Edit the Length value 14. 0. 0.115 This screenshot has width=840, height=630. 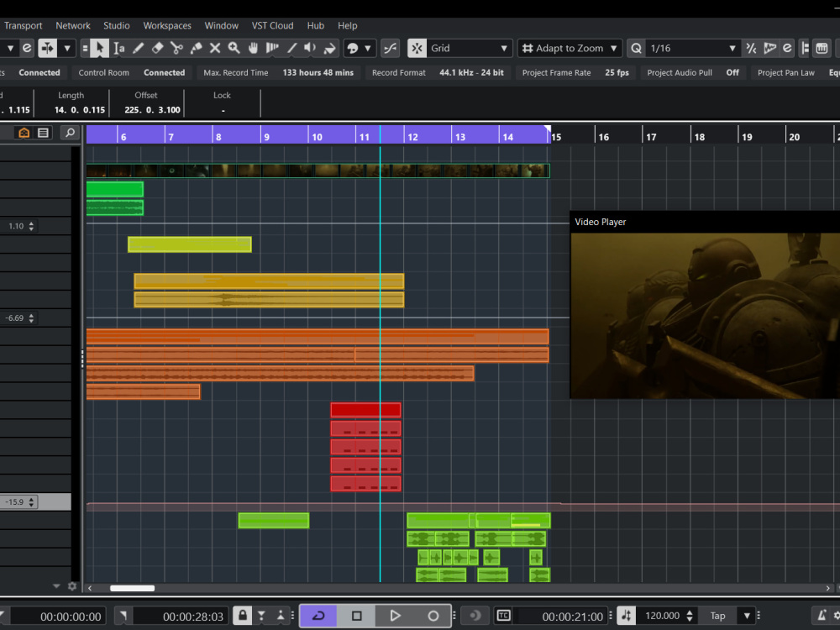80,110
